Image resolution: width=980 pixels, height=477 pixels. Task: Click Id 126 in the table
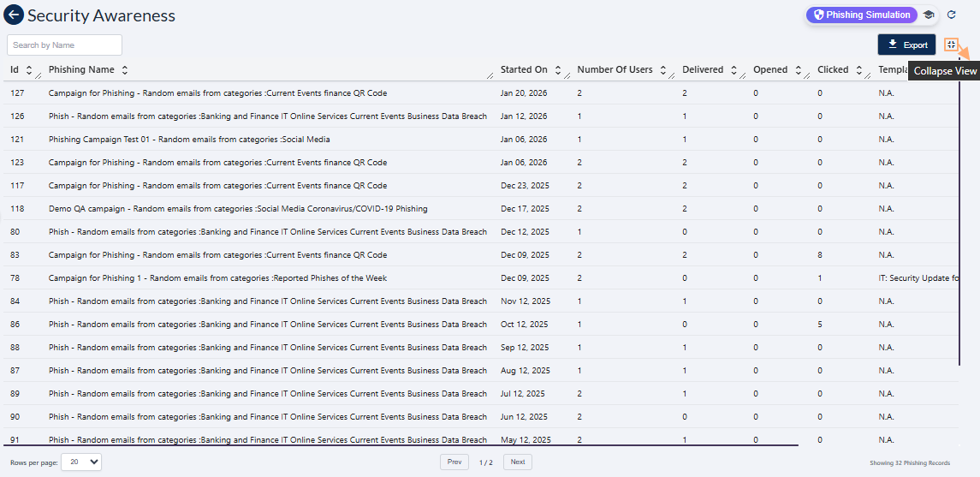pyautogui.click(x=17, y=116)
